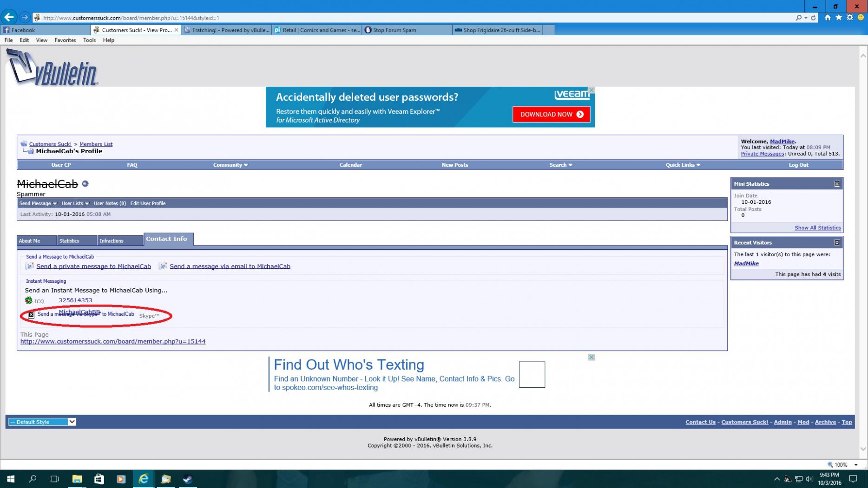Screen dimensions: 868x488
Task: Open the browser settings gear icon
Action: point(849,18)
